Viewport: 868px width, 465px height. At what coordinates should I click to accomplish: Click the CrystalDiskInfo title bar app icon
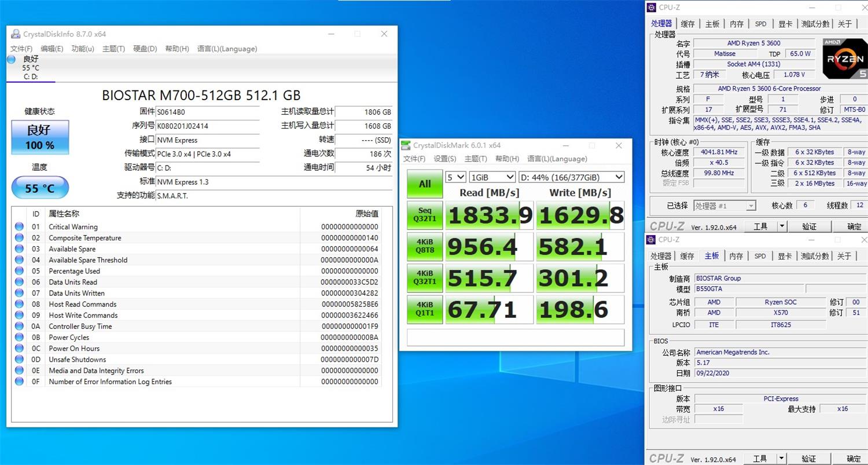click(16, 34)
